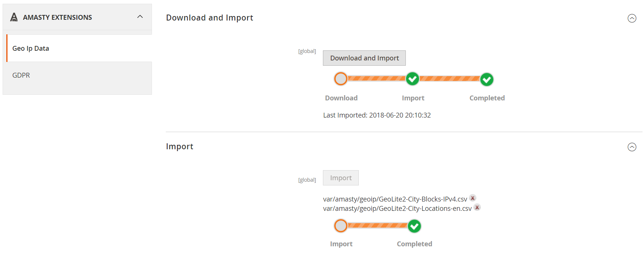Screen dimensions: 644x253
Task: Collapse the Import section circle arrow
Action: (632, 147)
